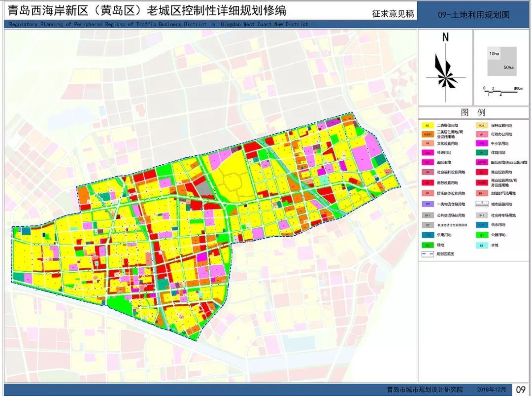Click the '征求意见稿' draft label
Screen dimensions: 532x396
(x=393, y=14)
